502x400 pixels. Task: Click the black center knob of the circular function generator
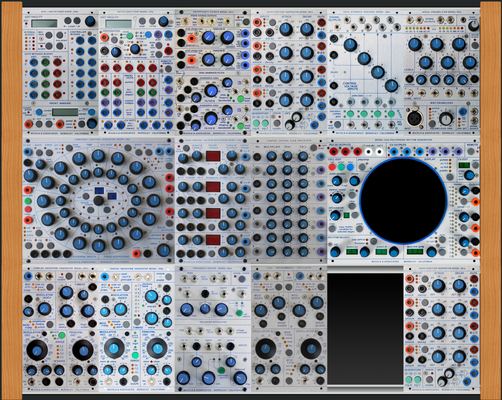pyautogui.click(x=99, y=201)
